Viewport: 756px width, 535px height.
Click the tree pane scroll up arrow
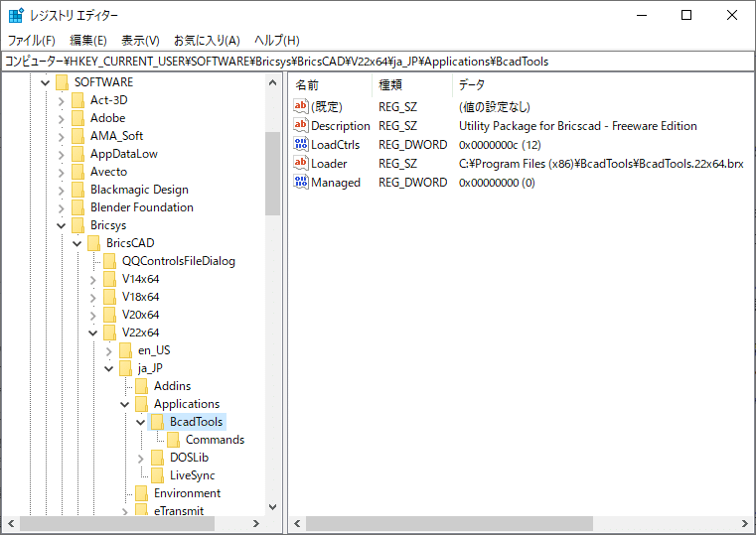click(x=272, y=82)
